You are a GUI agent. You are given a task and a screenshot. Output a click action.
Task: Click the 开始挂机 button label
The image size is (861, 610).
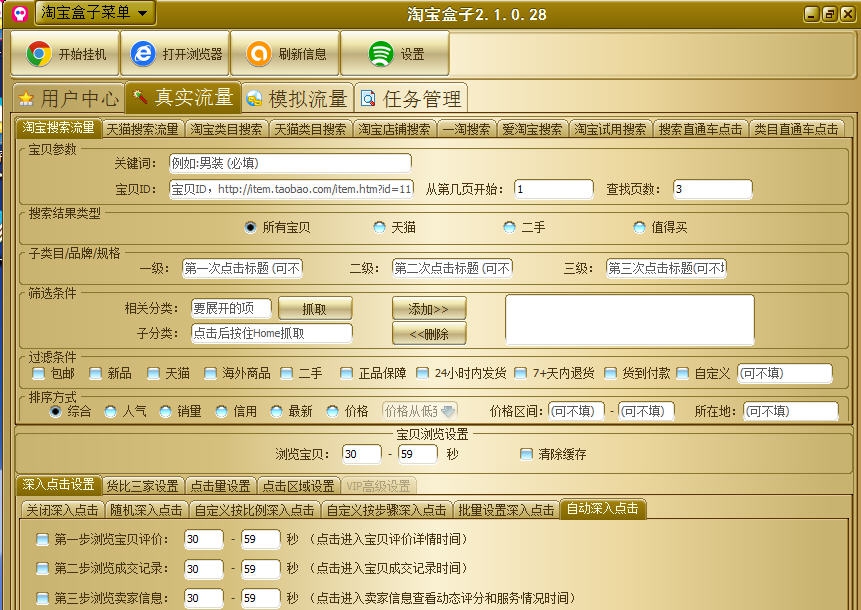(x=82, y=54)
